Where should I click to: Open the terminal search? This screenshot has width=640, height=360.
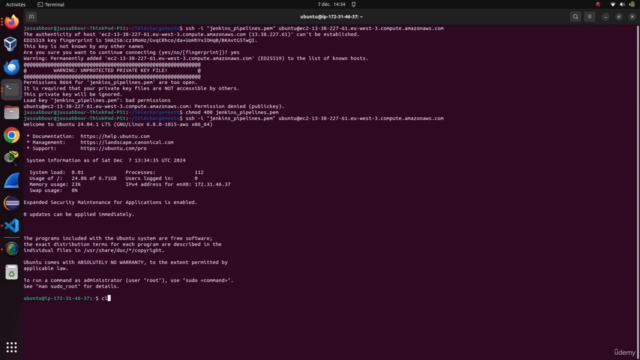[576, 17]
